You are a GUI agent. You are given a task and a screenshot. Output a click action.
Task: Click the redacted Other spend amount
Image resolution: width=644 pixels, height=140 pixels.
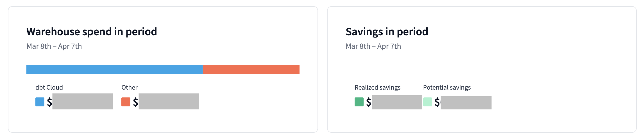tap(169, 101)
